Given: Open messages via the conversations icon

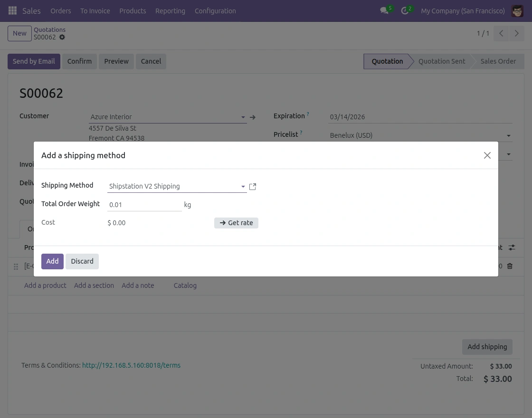Looking at the screenshot, I should click(384, 10).
